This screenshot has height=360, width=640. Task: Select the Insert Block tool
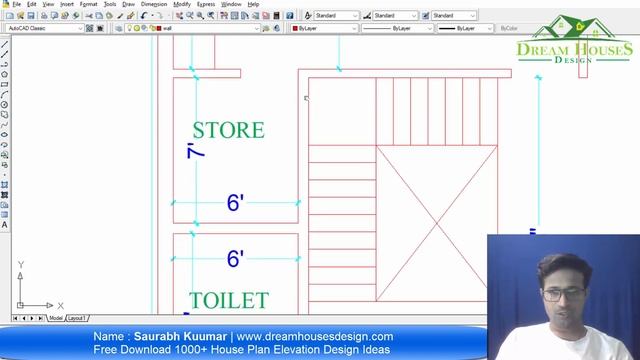coord(4,155)
